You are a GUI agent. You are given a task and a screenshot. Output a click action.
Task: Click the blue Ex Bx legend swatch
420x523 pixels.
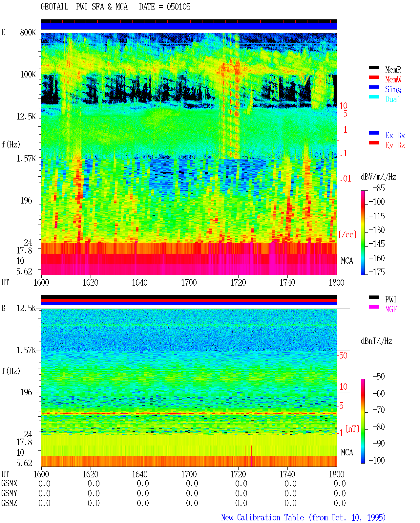[x=374, y=133]
